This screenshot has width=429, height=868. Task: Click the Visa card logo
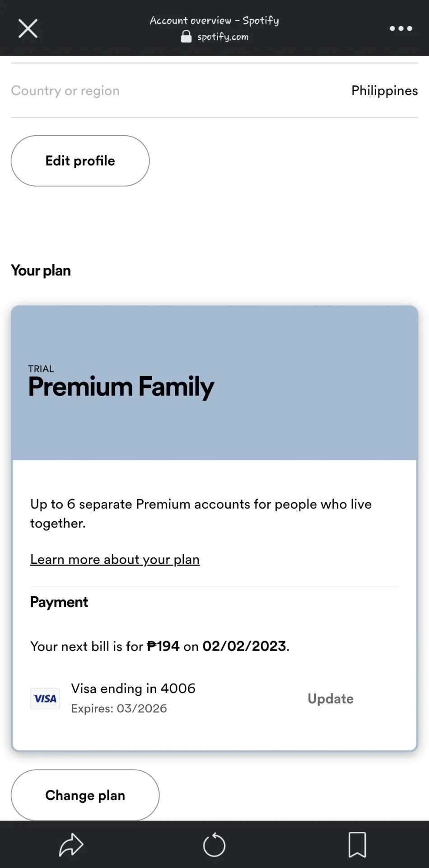tap(45, 698)
